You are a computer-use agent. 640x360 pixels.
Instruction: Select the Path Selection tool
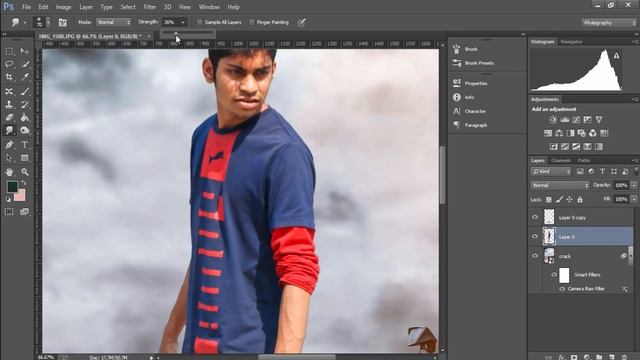pyautogui.click(x=9, y=158)
